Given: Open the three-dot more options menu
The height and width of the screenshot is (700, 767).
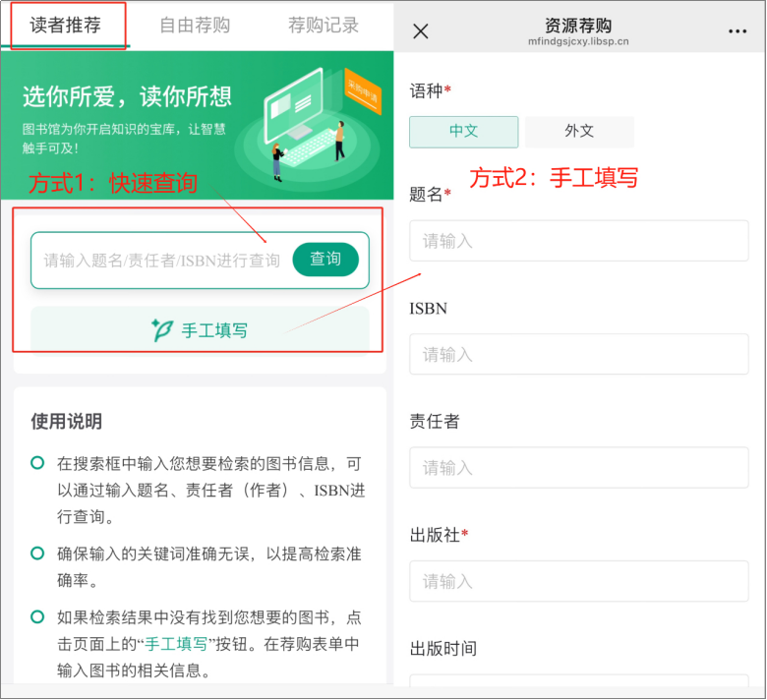Looking at the screenshot, I should (737, 31).
